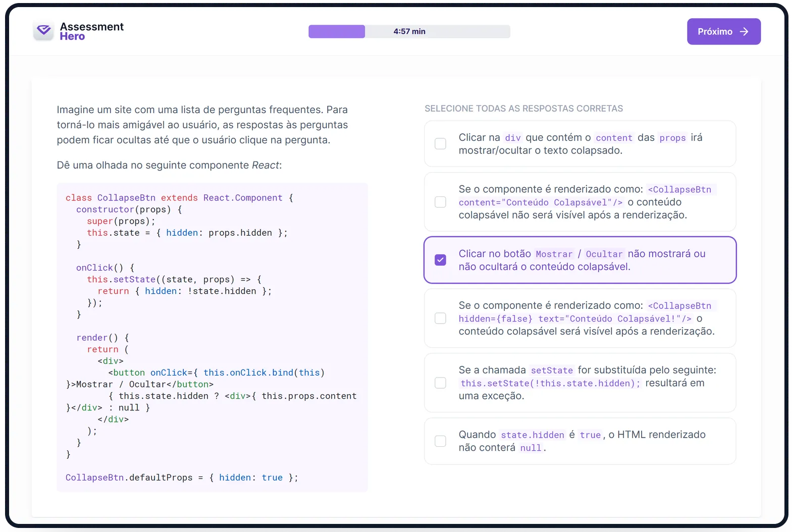Click the 'Imagine um site com uma lista' paragraph
This screenshot has width=792, height=532.
coord(202,125)
